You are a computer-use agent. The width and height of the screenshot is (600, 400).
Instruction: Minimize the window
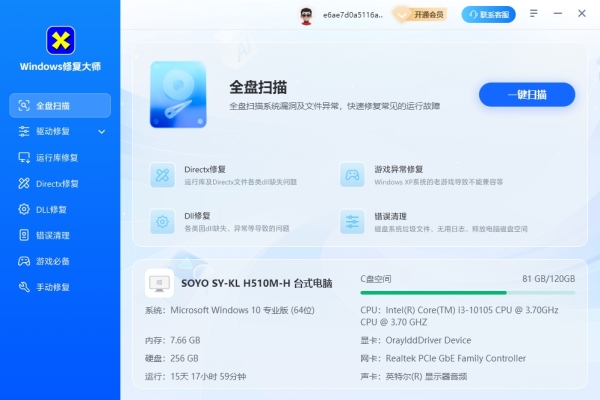(x=558, y=13)
